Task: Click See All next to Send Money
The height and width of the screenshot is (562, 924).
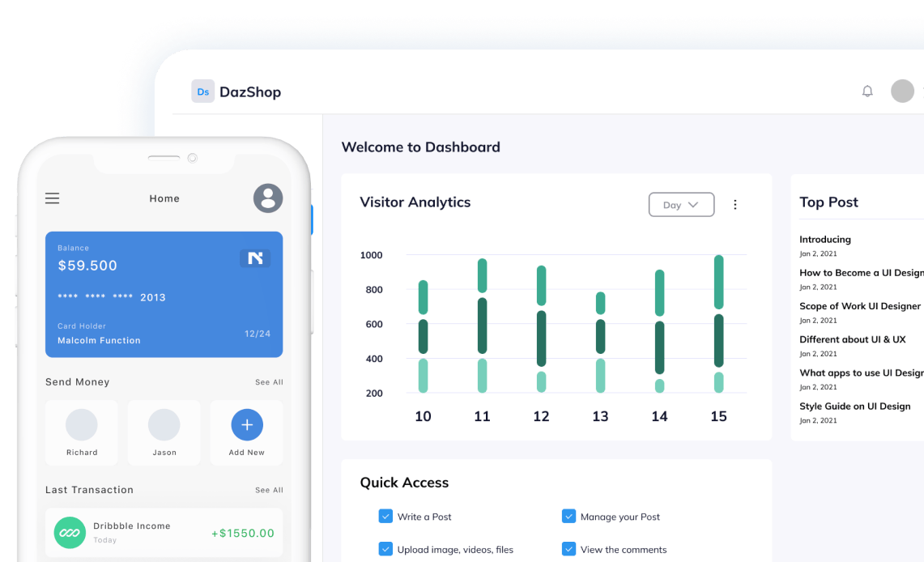Action: click(269, 381)
